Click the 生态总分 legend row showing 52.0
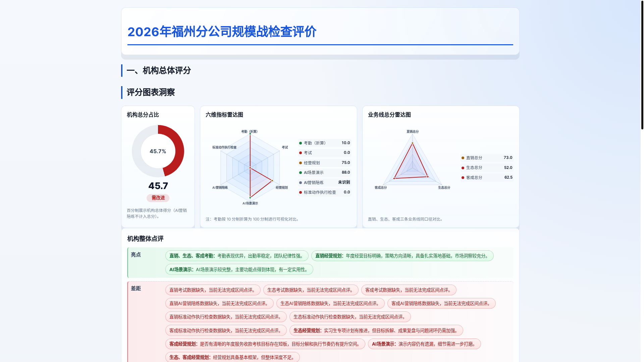 [x=487, y=168]
